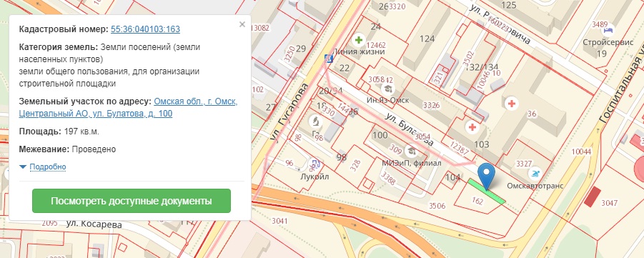Viewport: 644px width, 258px height.
Task: Click parcel label 3041 near the highway
Action: coord(279,221)
